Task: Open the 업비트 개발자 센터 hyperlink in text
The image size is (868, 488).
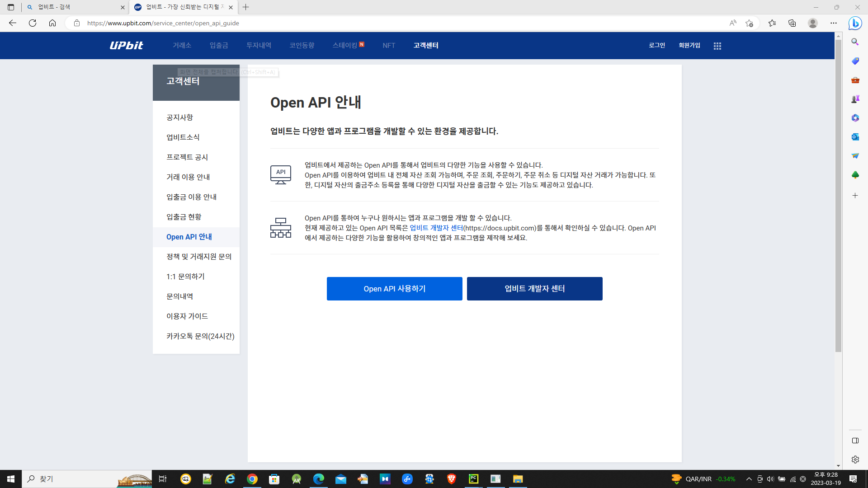Action: coord(436,228)
